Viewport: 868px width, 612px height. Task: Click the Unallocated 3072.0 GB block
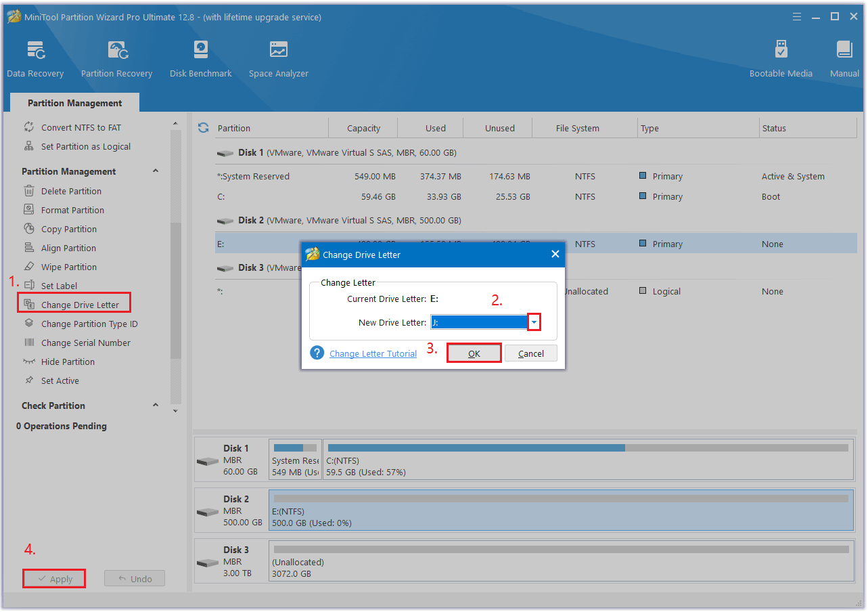[x=561, y=561]
